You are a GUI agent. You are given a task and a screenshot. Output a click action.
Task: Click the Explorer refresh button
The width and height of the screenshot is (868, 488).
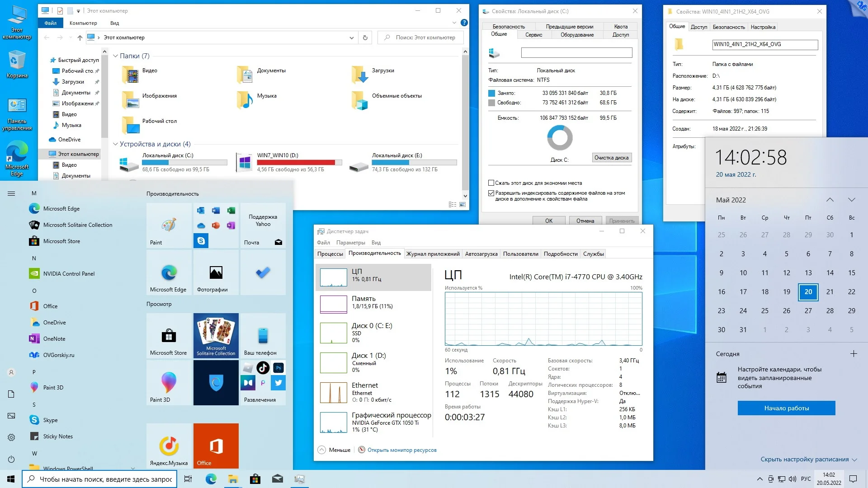(x=365, y=38)
